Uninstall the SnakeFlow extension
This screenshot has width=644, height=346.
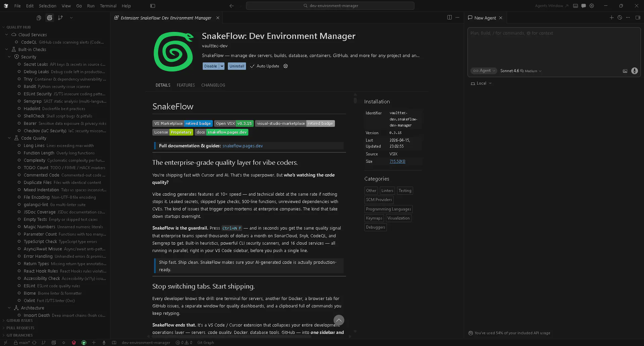click(x=237, y=66)
